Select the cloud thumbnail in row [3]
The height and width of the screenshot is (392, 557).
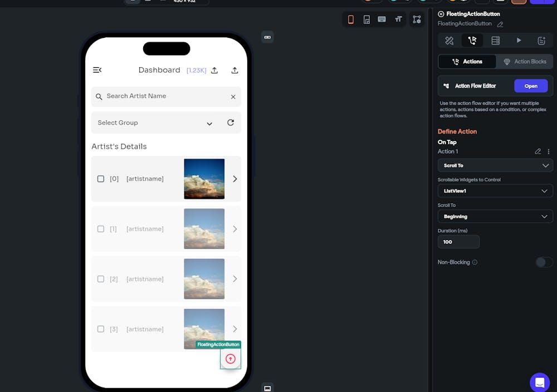point(204,329)
